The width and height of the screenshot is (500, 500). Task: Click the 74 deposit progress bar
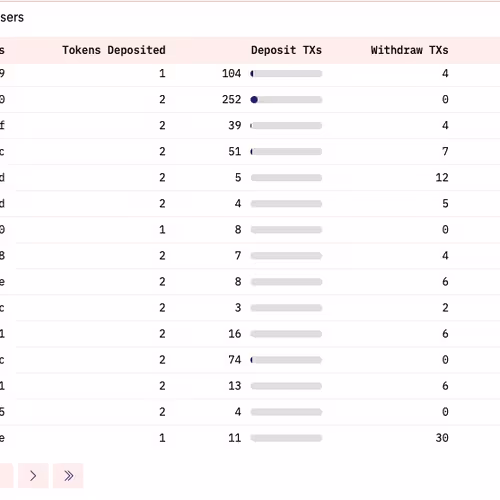[x=286, y=360]
